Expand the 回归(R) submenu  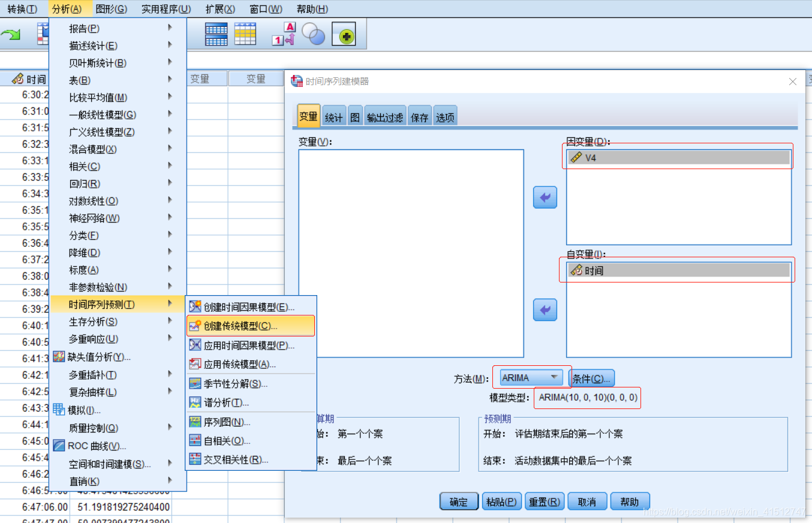[x=118, y=184]
